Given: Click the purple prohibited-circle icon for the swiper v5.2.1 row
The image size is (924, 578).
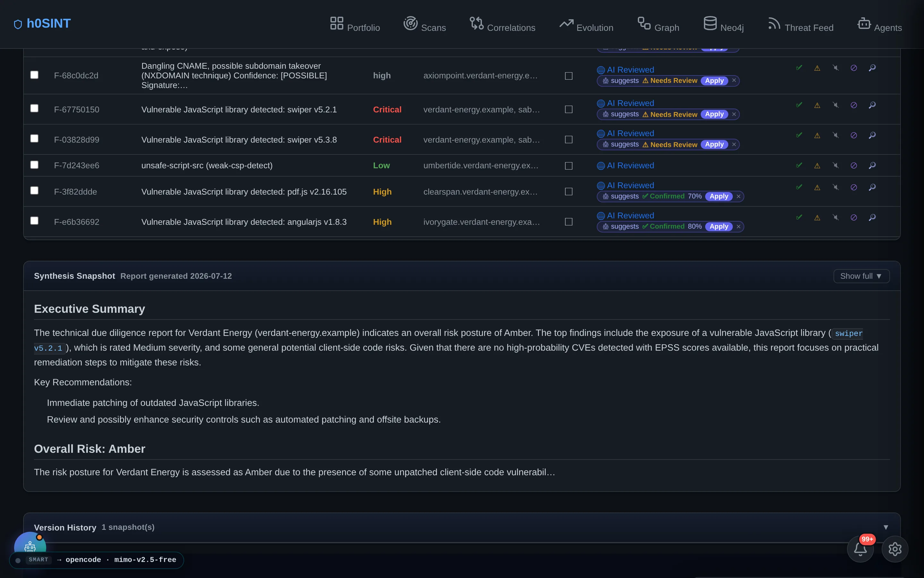Looking at the screenshot, I should [854, 105].
